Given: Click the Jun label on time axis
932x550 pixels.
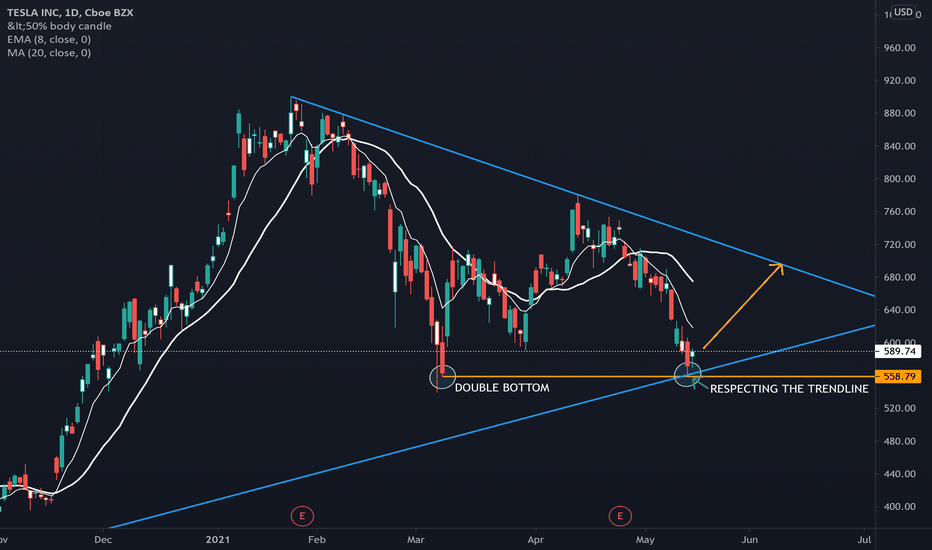Looking at the screenshot, I should (x=750, y=540).
